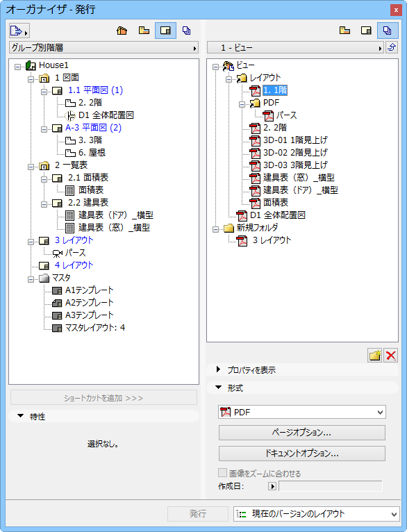Collapse the 形式 section
Viewport: 407px width, 532px height.
coord(219,388)
